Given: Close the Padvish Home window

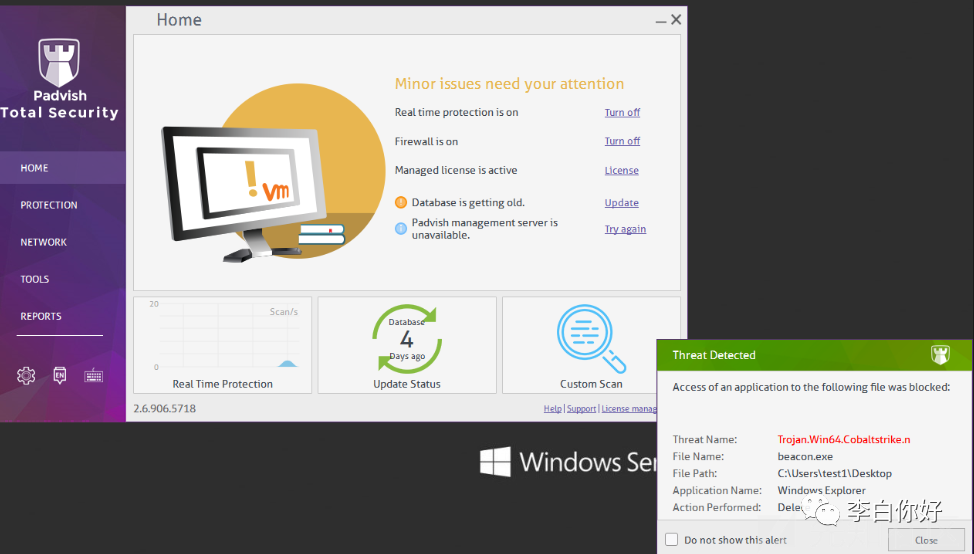Looking at the screenshot, I should coord(676,20).
